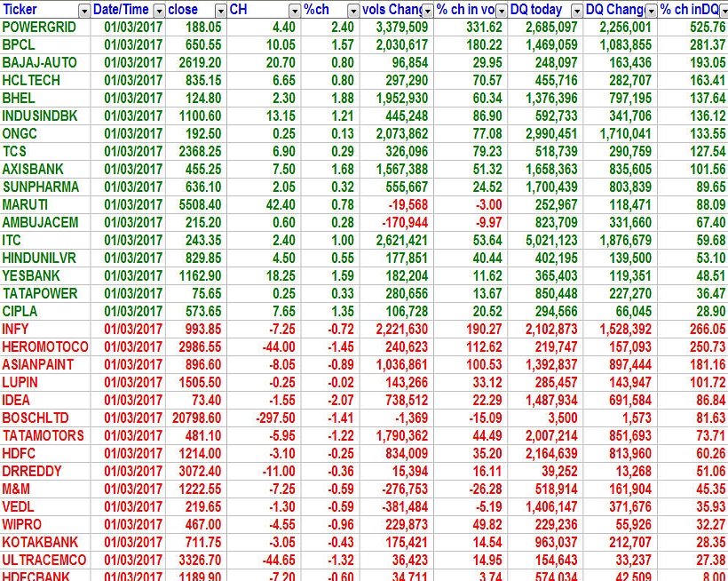Select the DRREDDY ticker cell
Viewport: 728px width, 581px height.
(45, 472)
